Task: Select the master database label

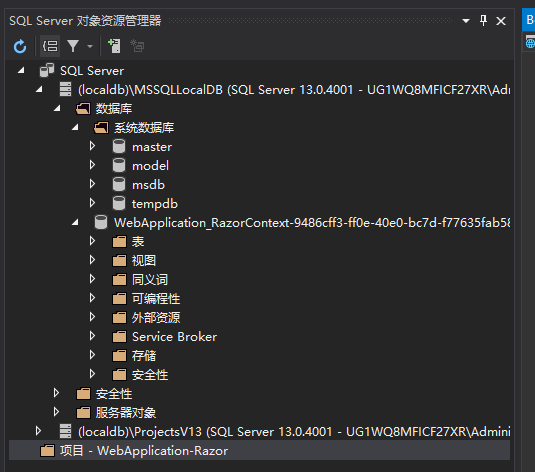Action: (x=152, y=147)
